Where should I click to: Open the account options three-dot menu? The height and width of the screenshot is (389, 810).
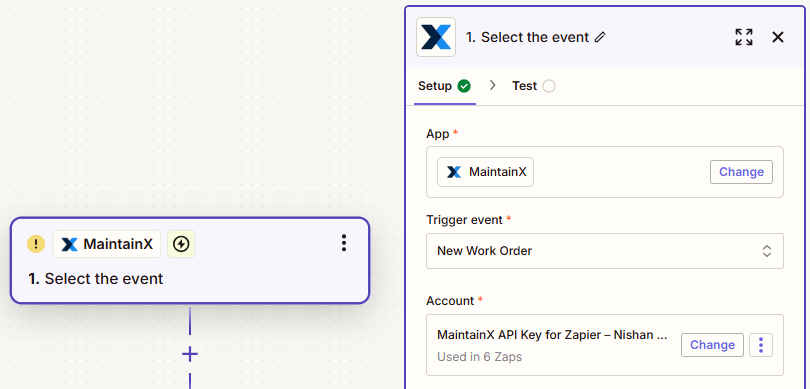761,345
